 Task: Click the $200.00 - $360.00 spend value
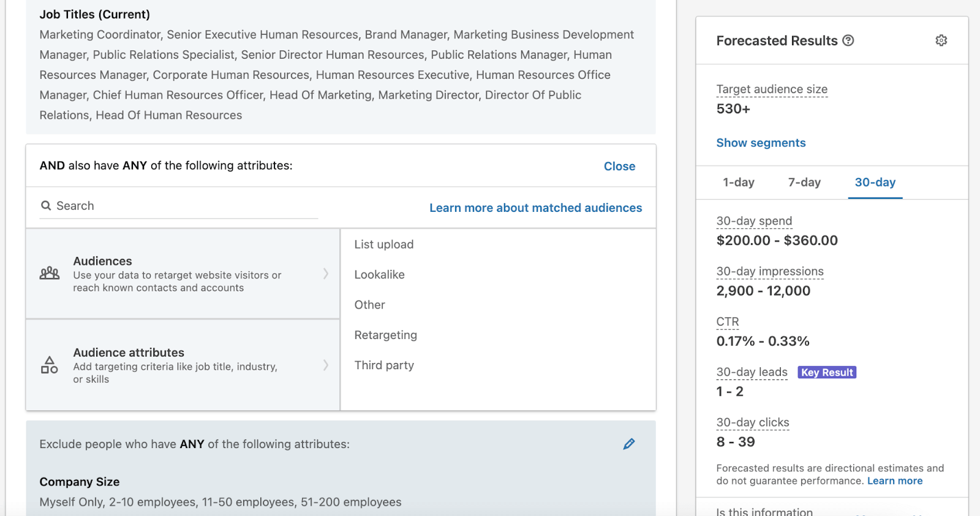pyautogui.click(x=777, y=241)
